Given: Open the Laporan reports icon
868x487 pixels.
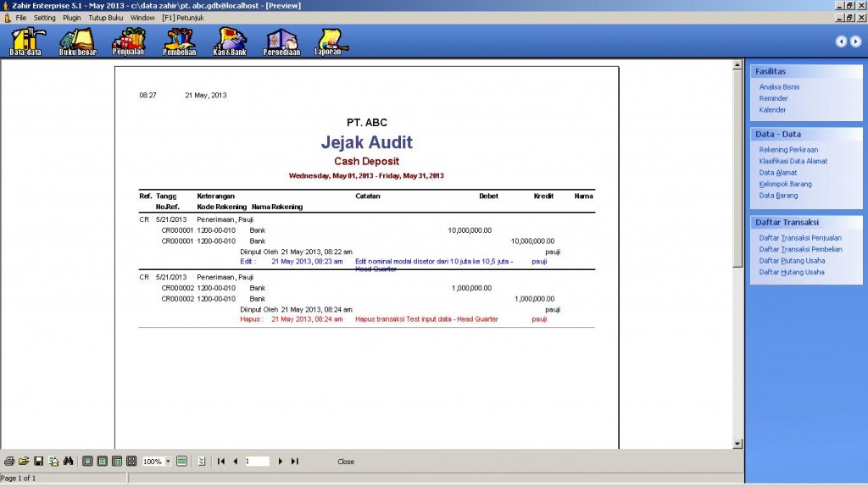Looking at the screenshot, I should tap(328, 41).
